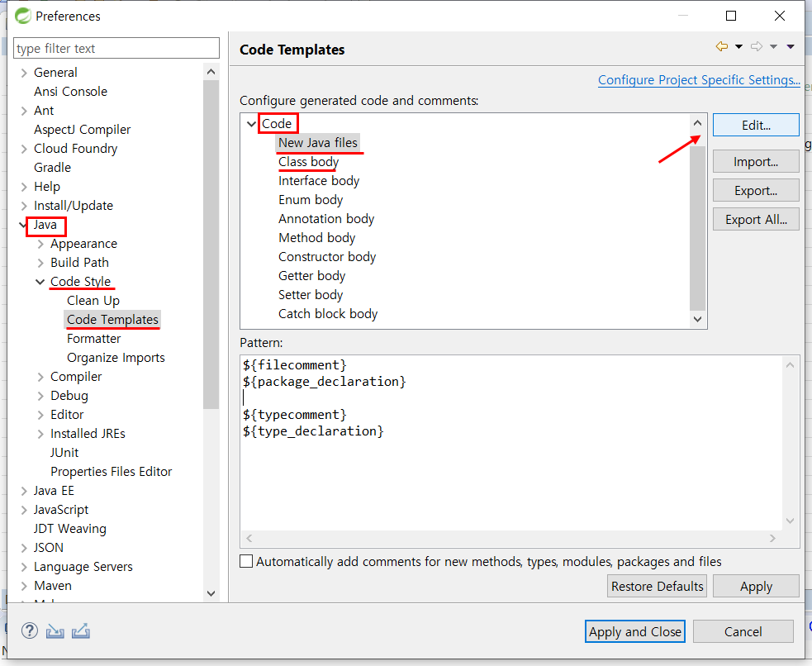This screenshot has width=812, height=666.
Task: Expand the Editor node
Action: tap(40, 415)
